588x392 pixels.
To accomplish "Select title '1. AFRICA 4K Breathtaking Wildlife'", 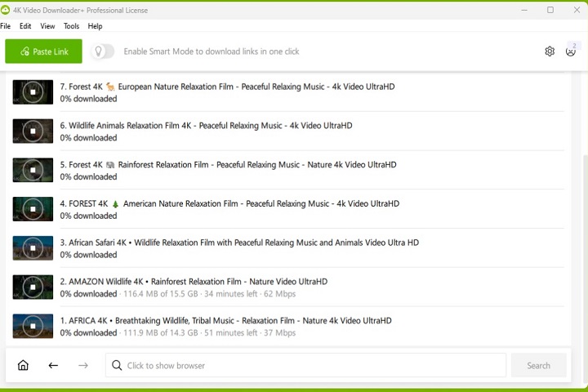I will 225,321.
